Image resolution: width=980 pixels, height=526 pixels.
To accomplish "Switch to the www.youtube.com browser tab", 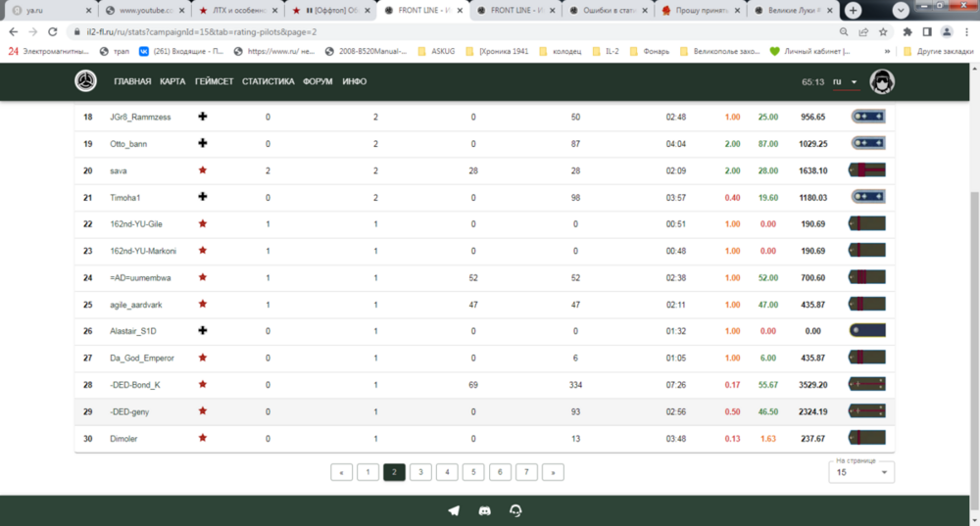I will [142, 11].
